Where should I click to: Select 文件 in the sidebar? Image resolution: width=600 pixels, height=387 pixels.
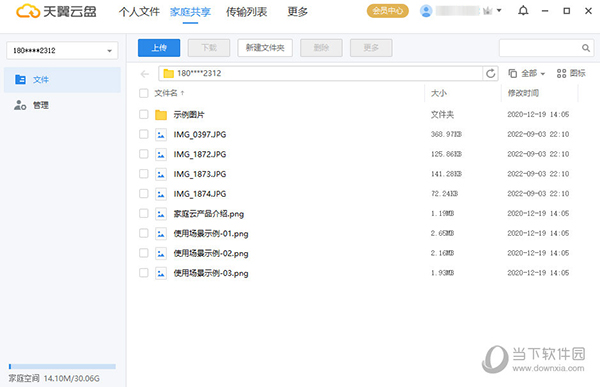(62, 80)
